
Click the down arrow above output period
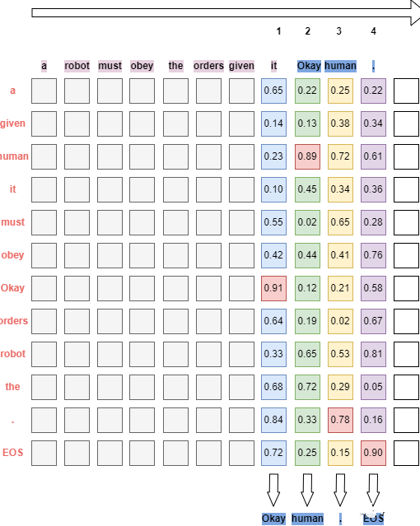pos(340,490)
